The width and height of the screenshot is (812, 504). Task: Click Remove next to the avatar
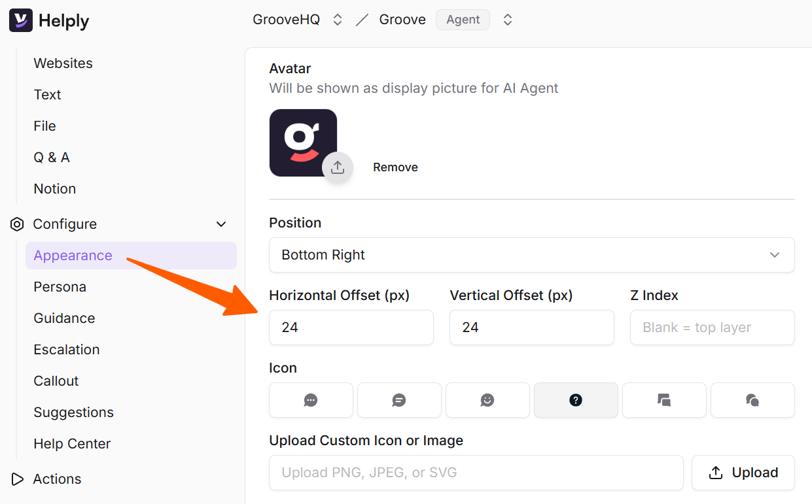[x=395, y=167]
